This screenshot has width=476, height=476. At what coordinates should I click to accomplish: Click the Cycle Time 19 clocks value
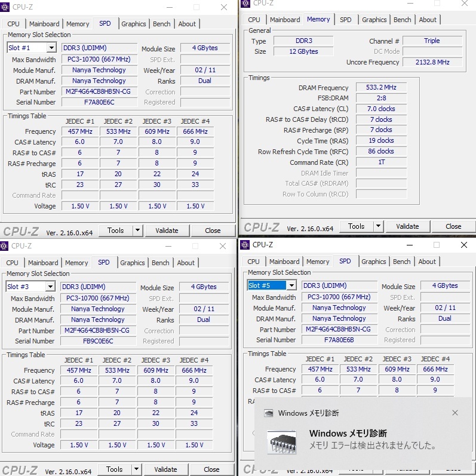[381, 140]
